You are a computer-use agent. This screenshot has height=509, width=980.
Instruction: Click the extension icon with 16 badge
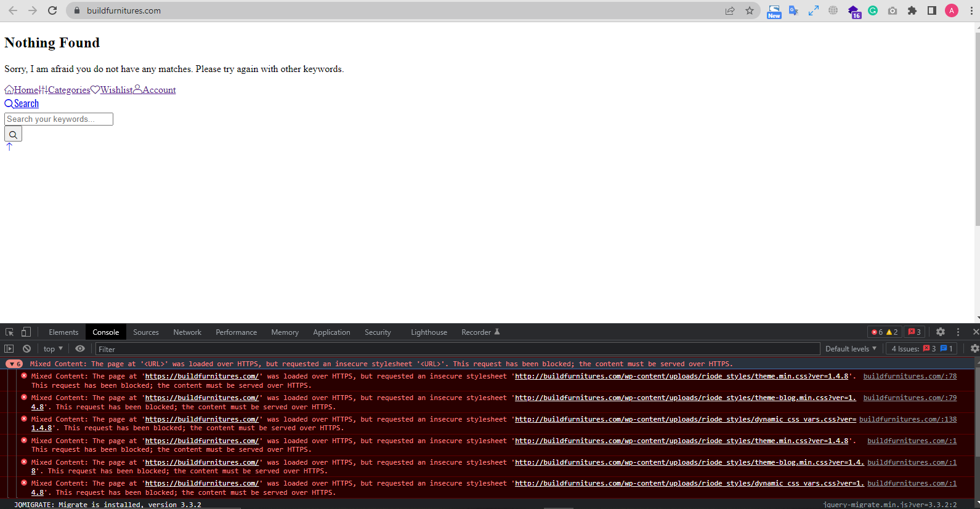pos(854,12)
